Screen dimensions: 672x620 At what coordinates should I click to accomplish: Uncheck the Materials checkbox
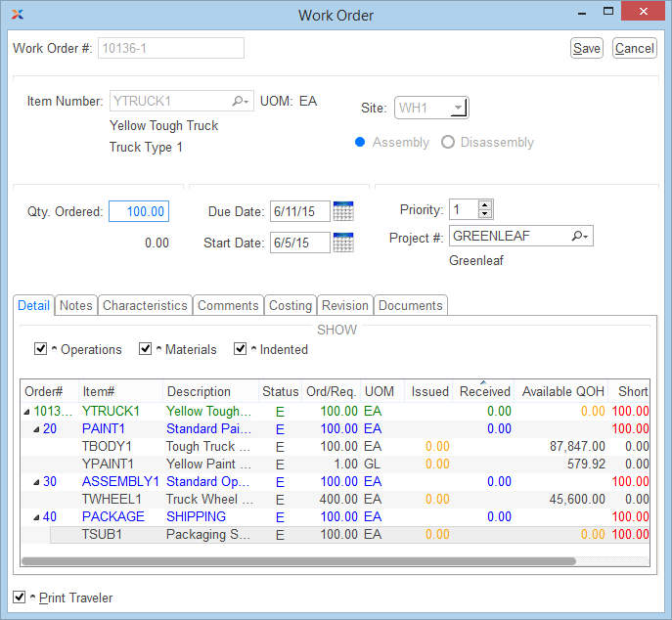146,349
